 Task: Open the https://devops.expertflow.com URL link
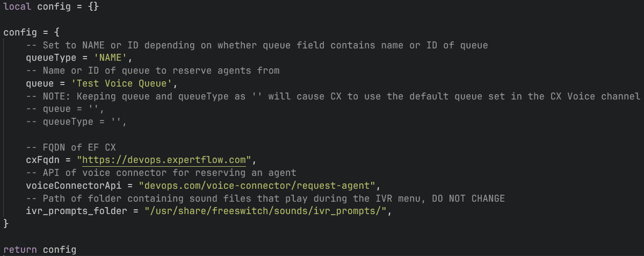tap(168, 160)
